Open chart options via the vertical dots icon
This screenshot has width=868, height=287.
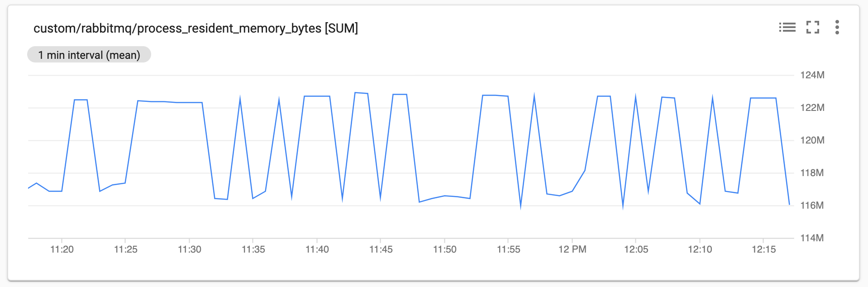[x=838, y=28]
